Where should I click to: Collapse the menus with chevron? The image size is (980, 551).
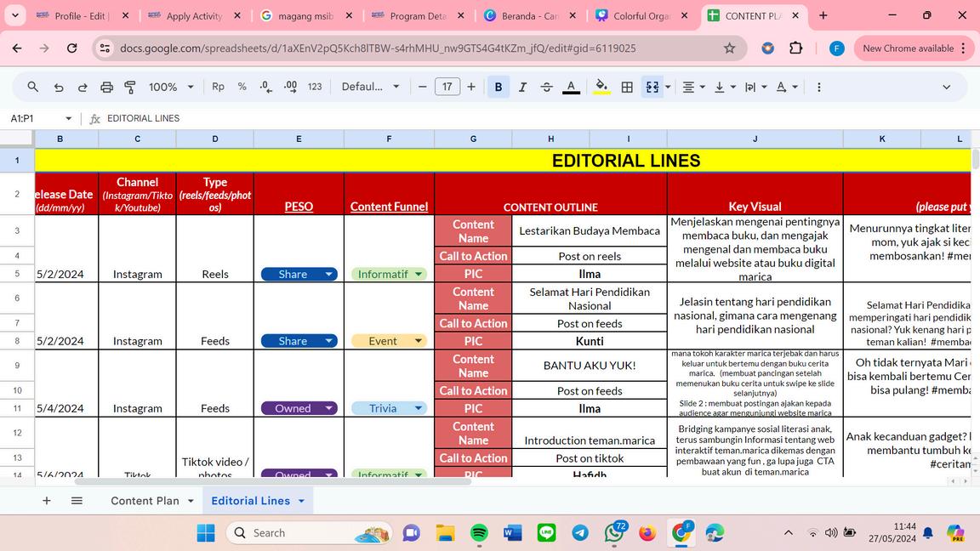(946, 88)
